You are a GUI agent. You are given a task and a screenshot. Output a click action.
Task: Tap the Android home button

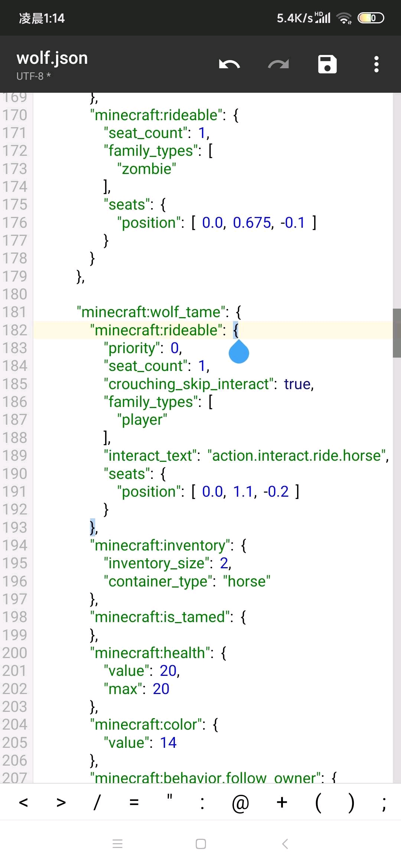point(201,844)
